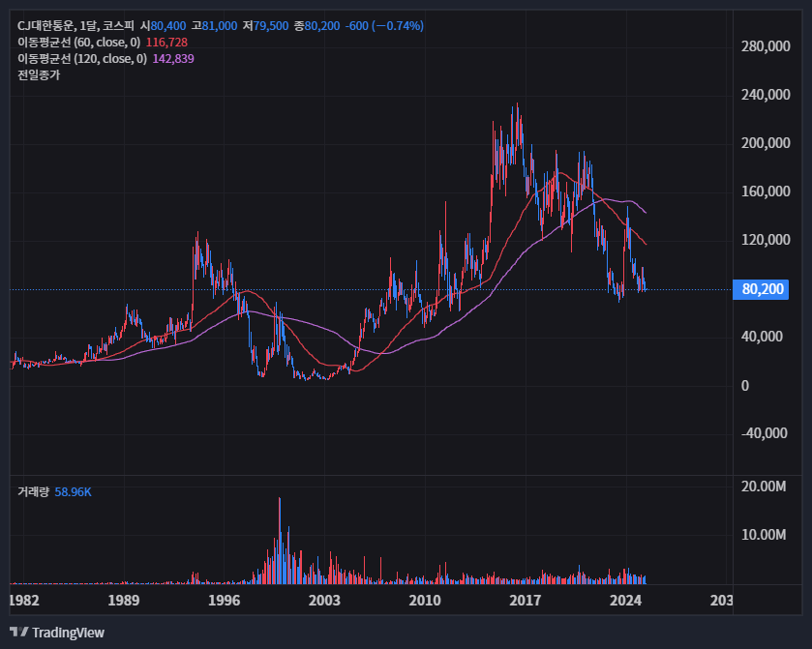This screenshot has height=649, width=812.
Task: Click the 1989 time axis label
Action: [124, 601]
